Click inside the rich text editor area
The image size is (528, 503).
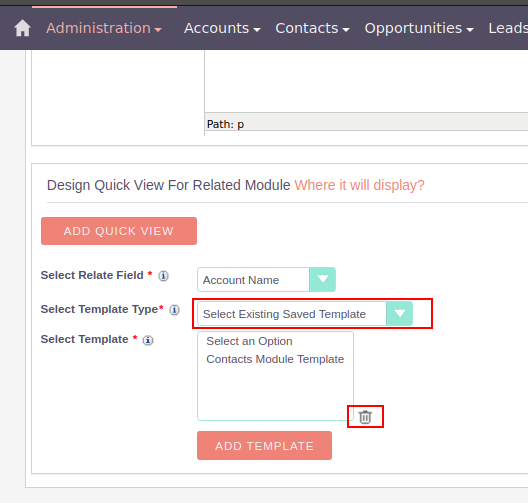366,81
